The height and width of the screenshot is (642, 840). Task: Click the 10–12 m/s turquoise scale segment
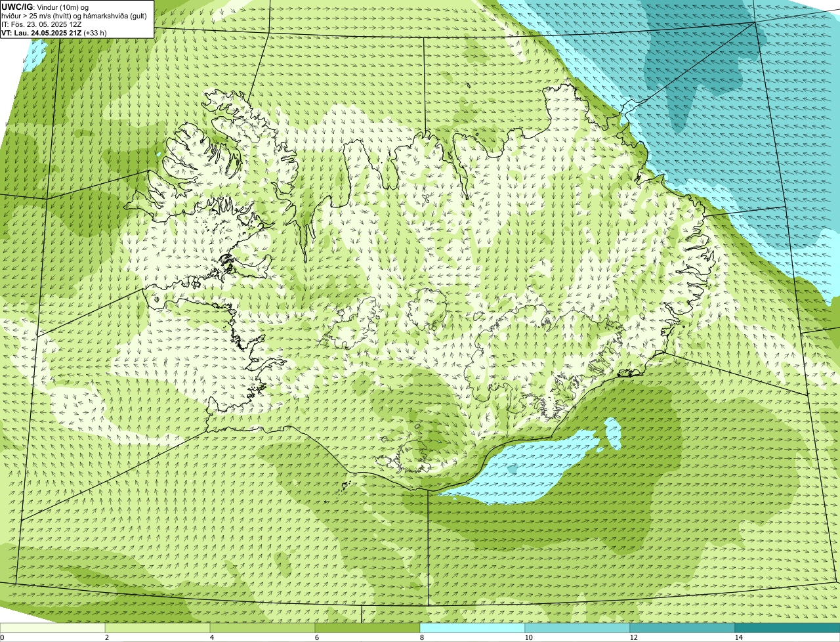(577, 628)
